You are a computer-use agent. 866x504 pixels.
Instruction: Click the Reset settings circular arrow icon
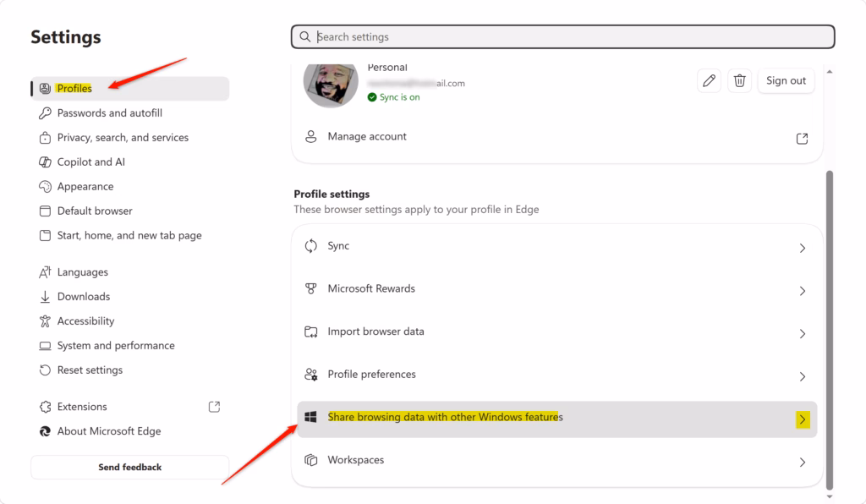click(45, 370)
